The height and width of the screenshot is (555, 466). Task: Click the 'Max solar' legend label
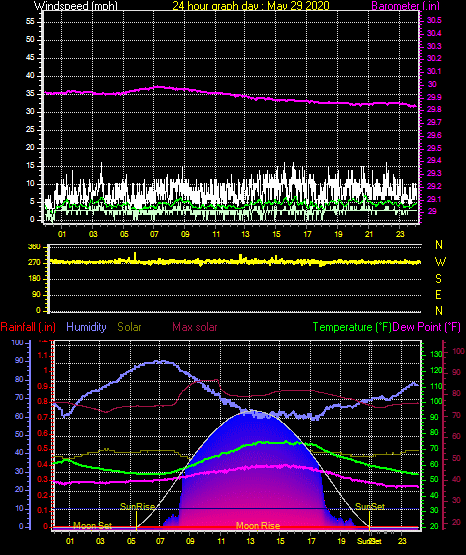[195, 327]
